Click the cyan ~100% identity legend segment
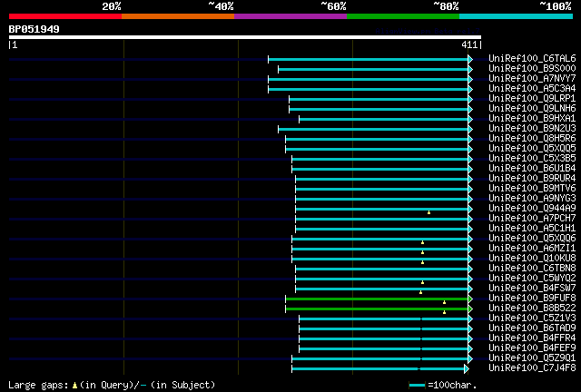Screen dimensions: 581x392 click(x=517, y=16)
